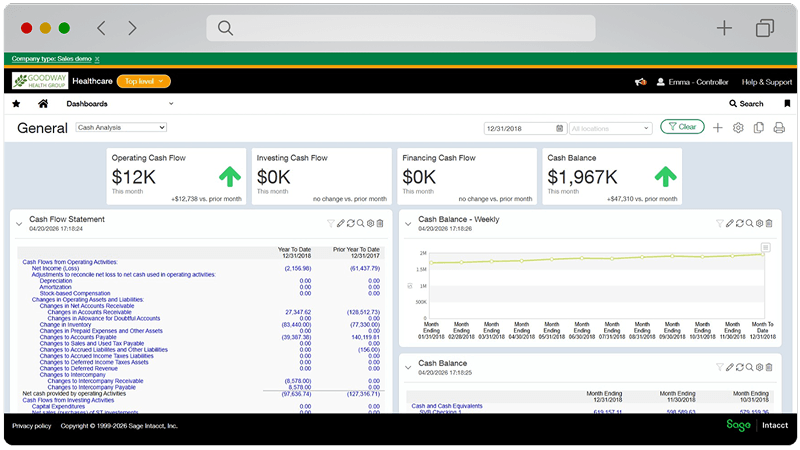Expand the Dashboards menu dropdown

click(171, 104)
